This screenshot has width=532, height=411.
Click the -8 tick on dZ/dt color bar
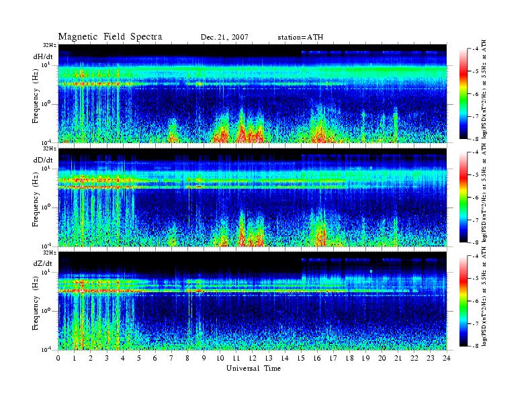tap(476, 346)
